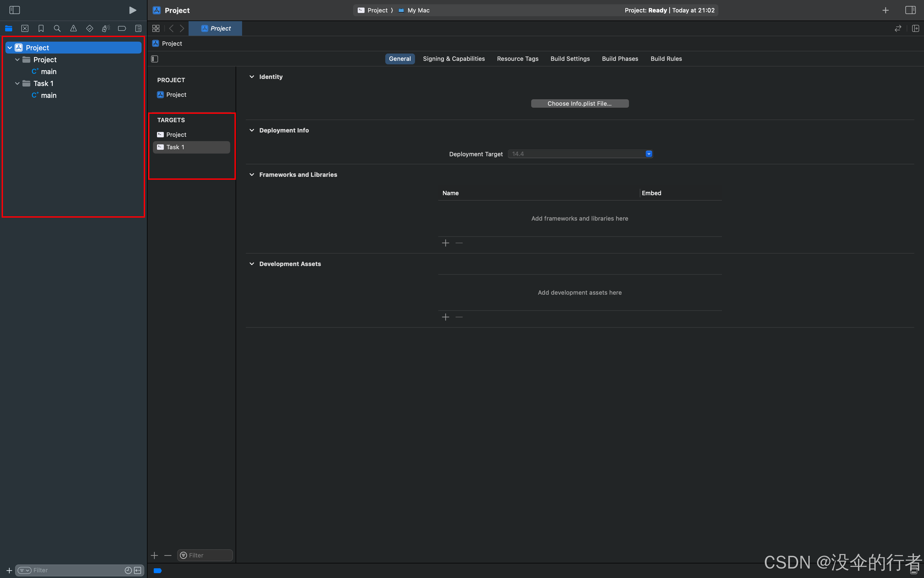Image resolution: width=924 pixels, height=578 pixels.
Task: Hide the project and targets list
Action: click(x=155, y=59)
